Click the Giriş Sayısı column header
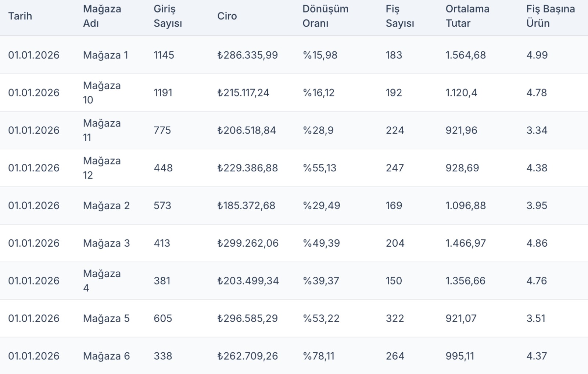Viewport: 588px width, 374px height. (168, 16)
